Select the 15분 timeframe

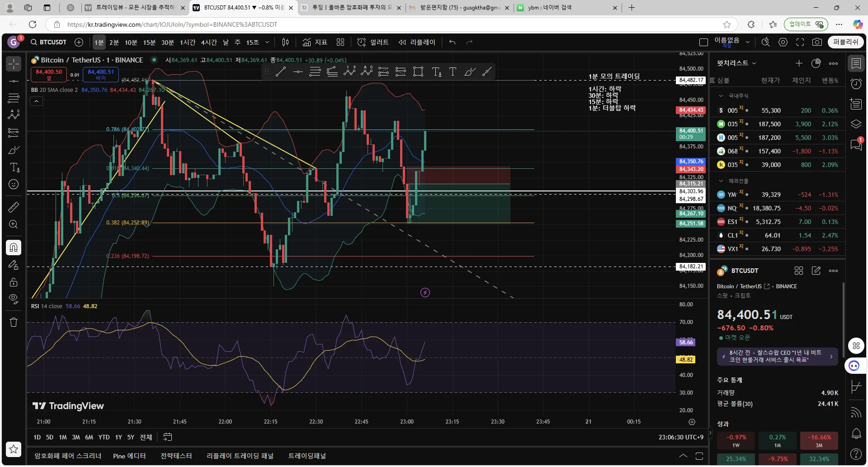click(149, 42)
